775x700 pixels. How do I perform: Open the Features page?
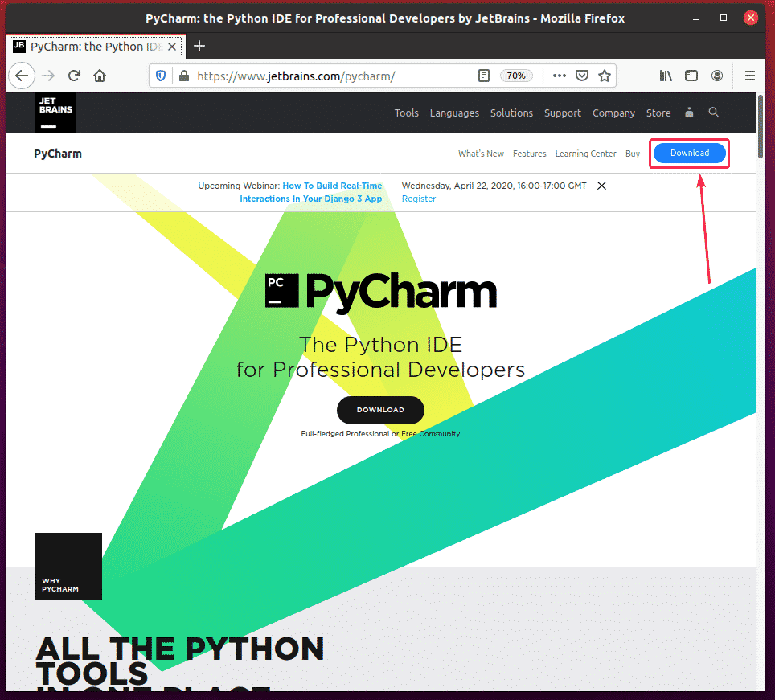point(529,154)
